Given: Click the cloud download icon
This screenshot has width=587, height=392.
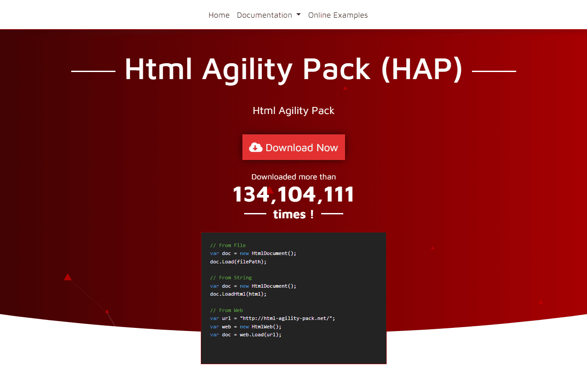Looking at the screenshot, I should pos(256,148).
